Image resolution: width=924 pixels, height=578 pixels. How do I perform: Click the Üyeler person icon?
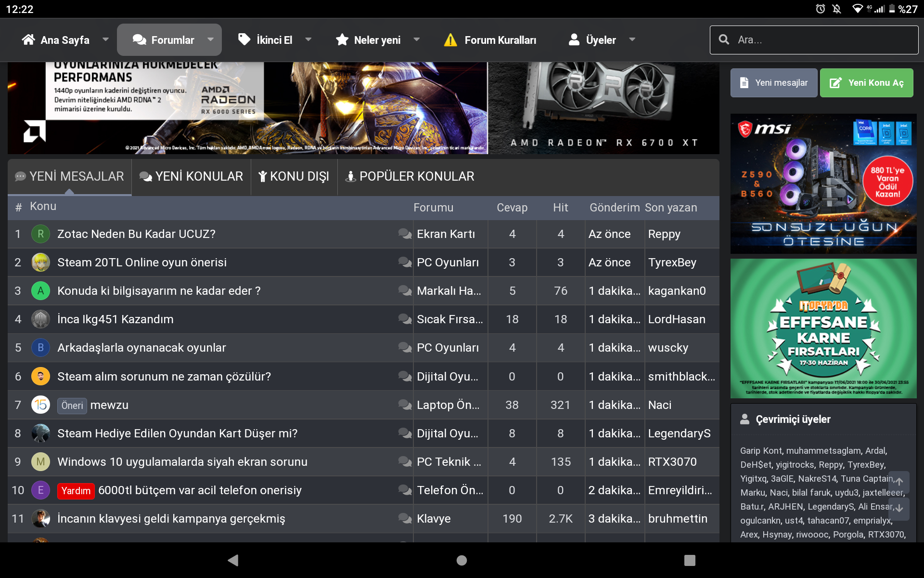pyautogui.click(x=574, y=39)
